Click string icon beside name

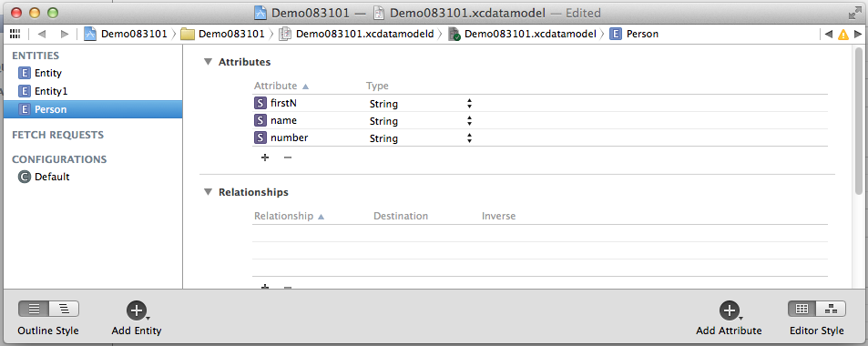click(x=260, y=121)
